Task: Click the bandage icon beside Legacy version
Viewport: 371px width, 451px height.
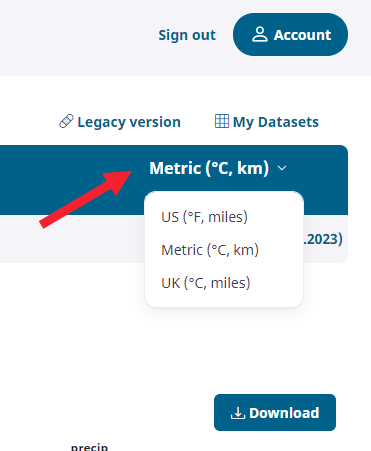Action: pos(66,121)
